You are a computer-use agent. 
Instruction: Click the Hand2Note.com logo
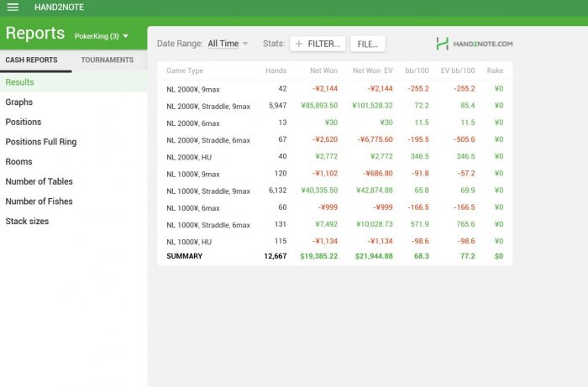[x=475, y=44]
